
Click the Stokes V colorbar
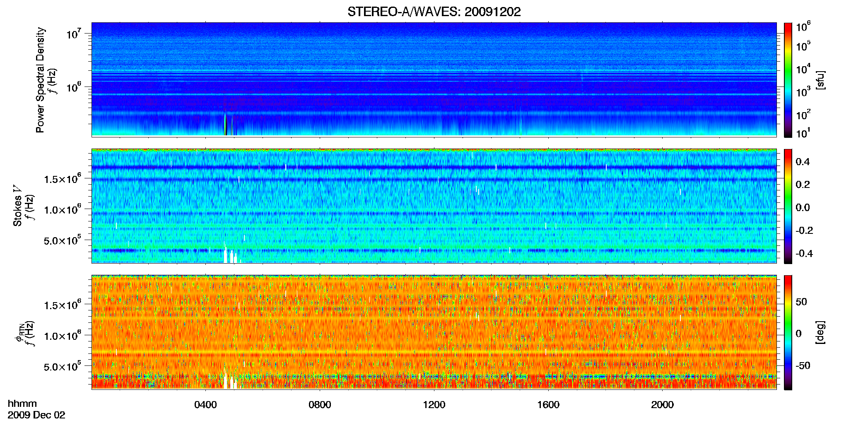coord(788,206)
